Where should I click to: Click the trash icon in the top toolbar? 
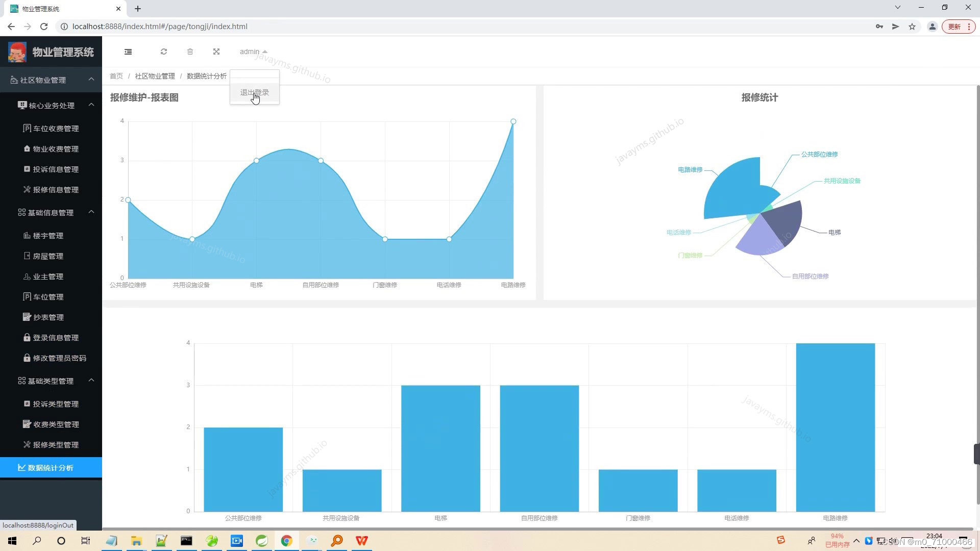coord(190,52)
